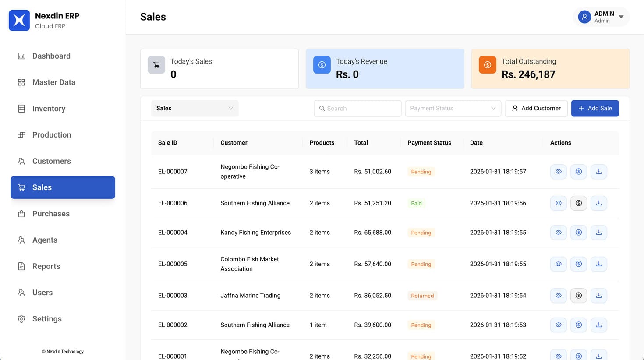The image size is (644, 360).
Task: View details of sale EL-000007
Action: click(x=558, y=171)
